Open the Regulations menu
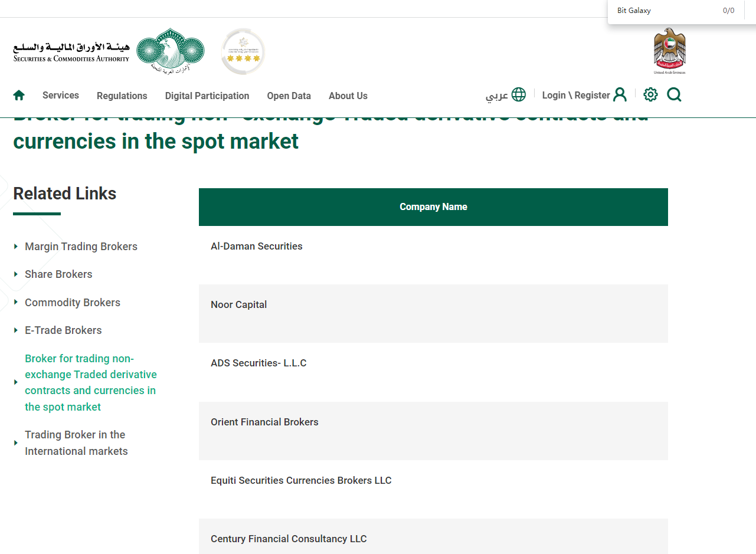This screenshot has height=554, width=756. click(122, 96)
